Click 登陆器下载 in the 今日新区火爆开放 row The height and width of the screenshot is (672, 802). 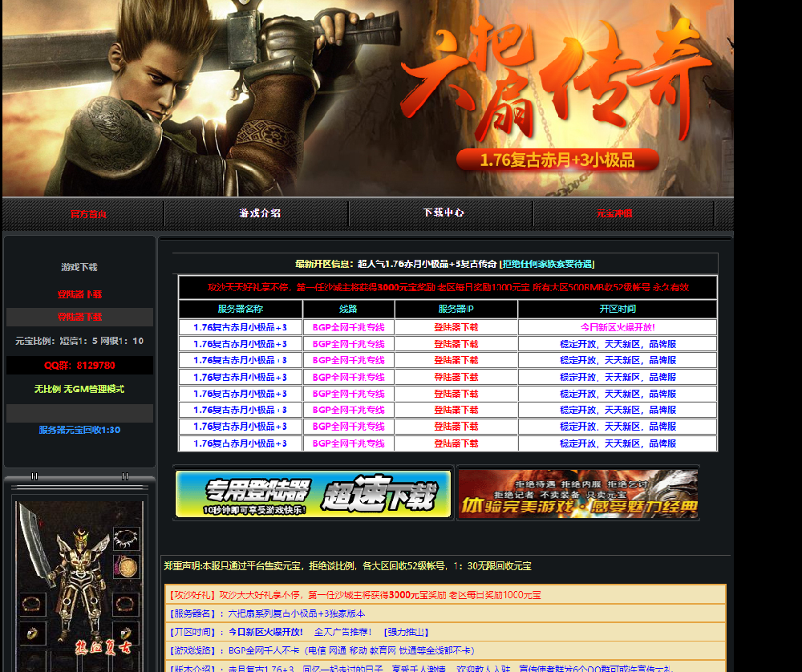click(x=456, y=327)
